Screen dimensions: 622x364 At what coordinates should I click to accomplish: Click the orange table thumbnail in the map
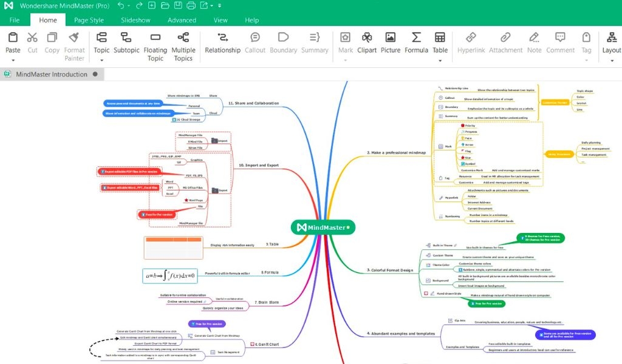pos(173,248)
